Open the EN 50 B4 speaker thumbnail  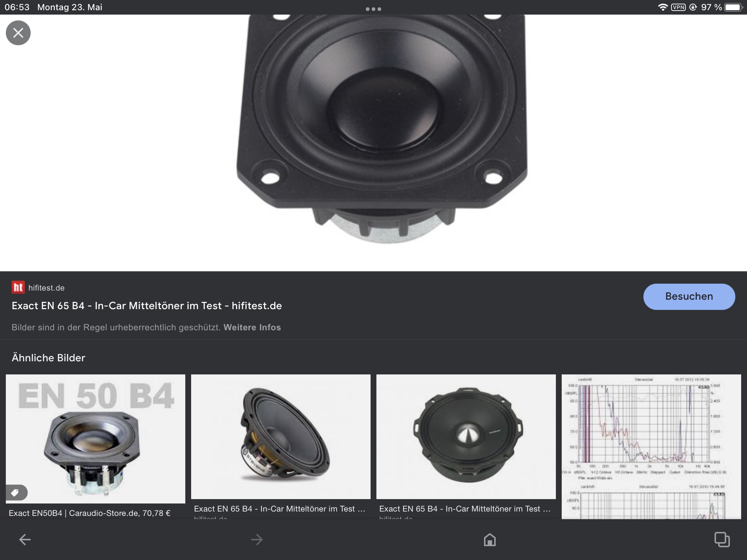pos(96,439)
